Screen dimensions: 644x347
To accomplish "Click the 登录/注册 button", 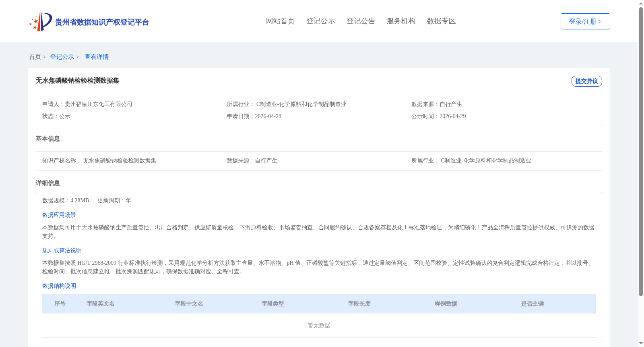I will pos(585,21).
